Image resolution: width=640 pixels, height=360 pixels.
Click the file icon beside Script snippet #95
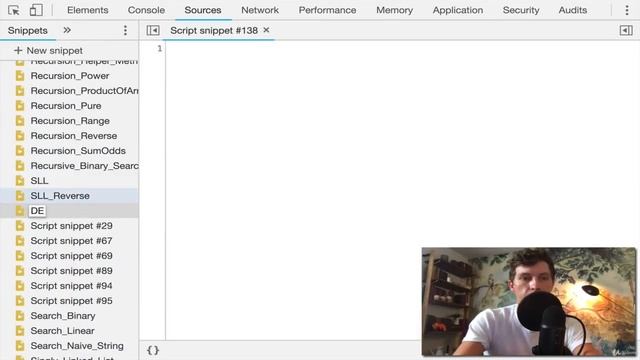20,301
